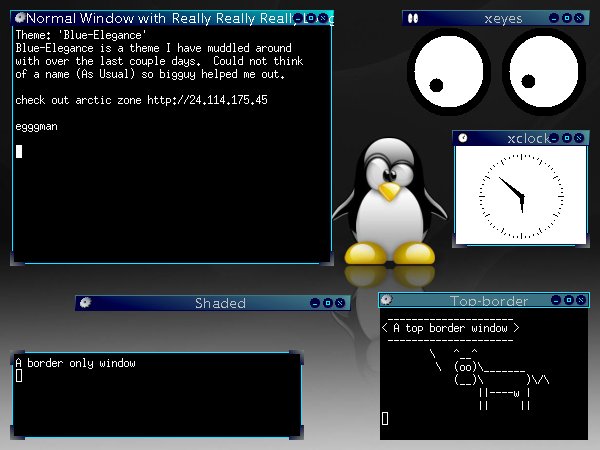Click the Normal Window's bottom-left resize grip
Image resolution: width=600 pixels, height=450 pixels.
(x=17, y=259)
